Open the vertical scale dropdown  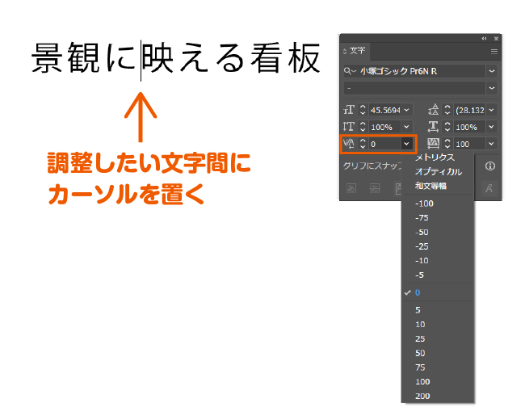pyautogui.click(x=407, y=127)
